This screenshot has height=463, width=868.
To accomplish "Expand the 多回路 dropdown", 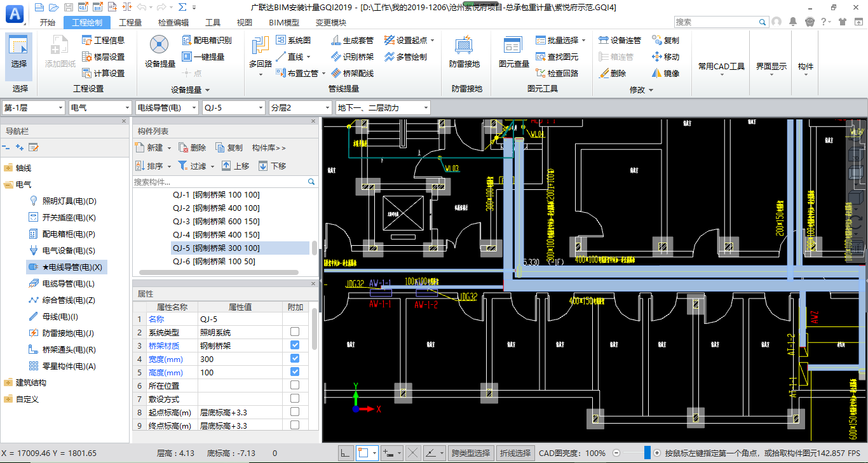I will [x=261, y=74].
